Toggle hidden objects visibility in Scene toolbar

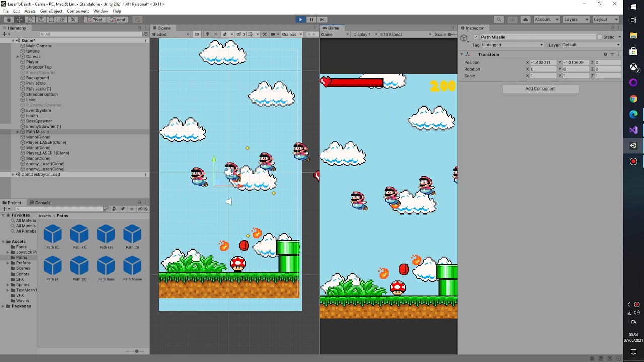(x=240, y=34)
